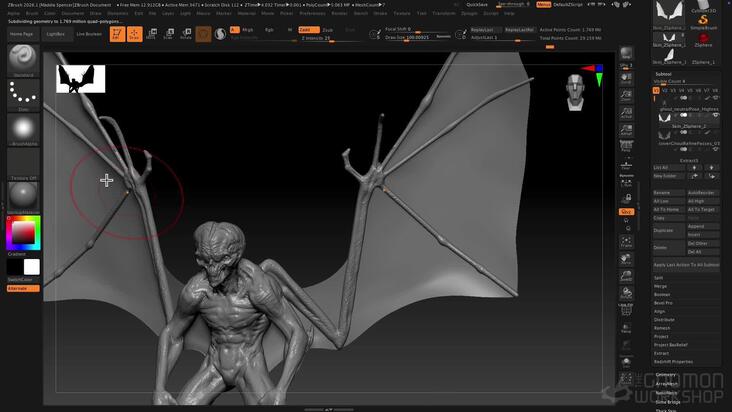This screenshot has height=412, width=732.
Task: Select the Rotate transform tool
Action: 186,34
